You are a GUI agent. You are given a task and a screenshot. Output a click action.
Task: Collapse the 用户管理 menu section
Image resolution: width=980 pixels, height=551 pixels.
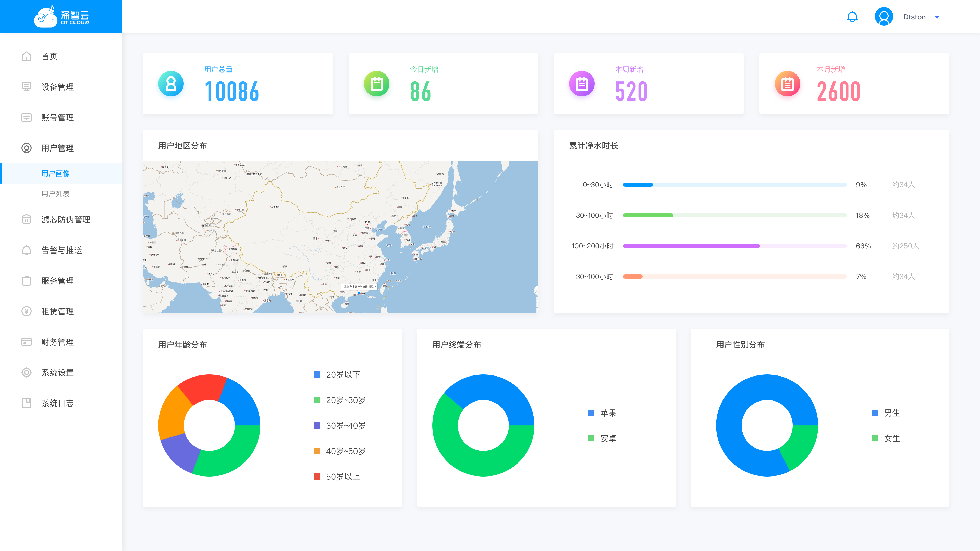pos(58,148)
